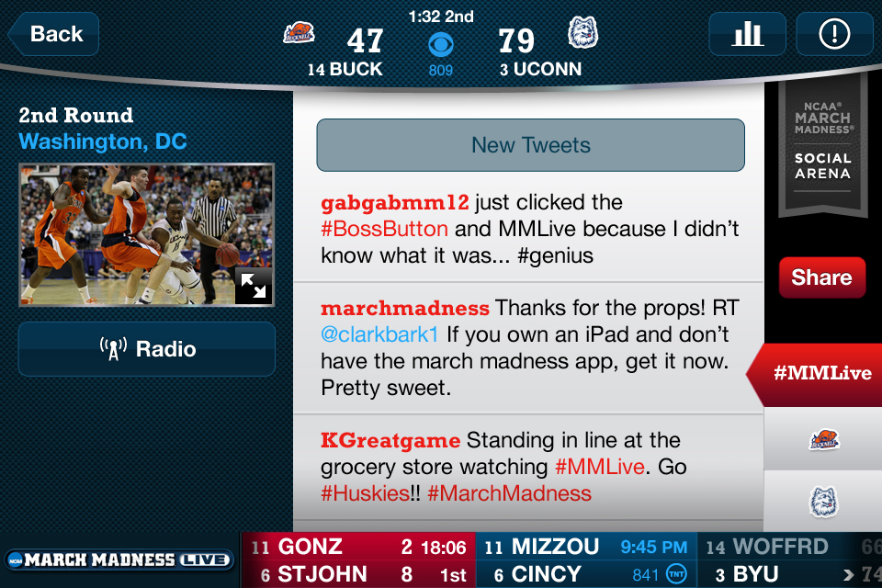This screenshot has height=588, width=882.
Task: Open the Mizzou vs Cincy game
Action: click(587, 560)
